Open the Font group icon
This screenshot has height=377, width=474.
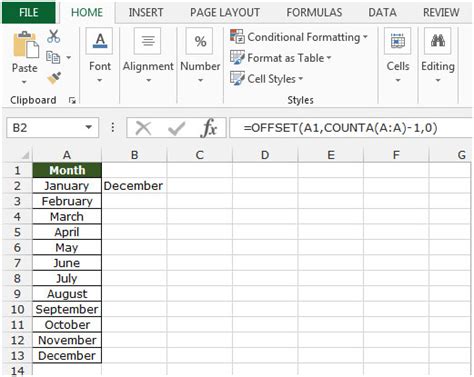100,41
